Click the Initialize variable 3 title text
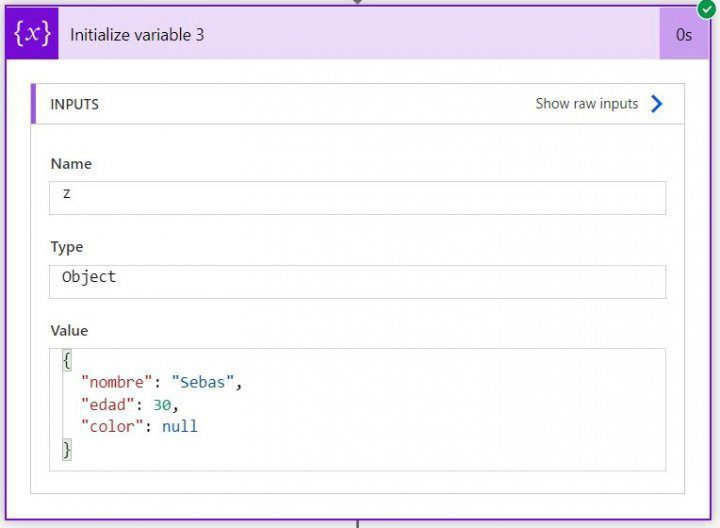Image resolution: width=720 pixels, height=528 pixels. (x=137, y=35)
